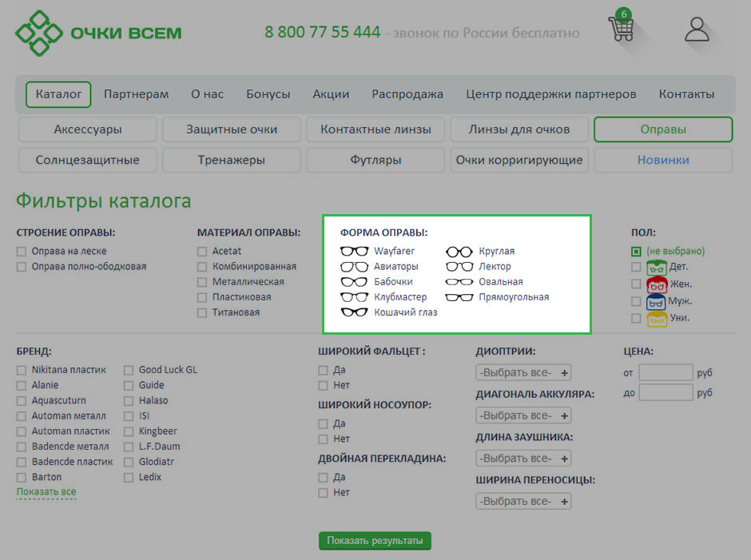
Task: Select the Кошачий глаз frame icon
Action: [354, 312]
